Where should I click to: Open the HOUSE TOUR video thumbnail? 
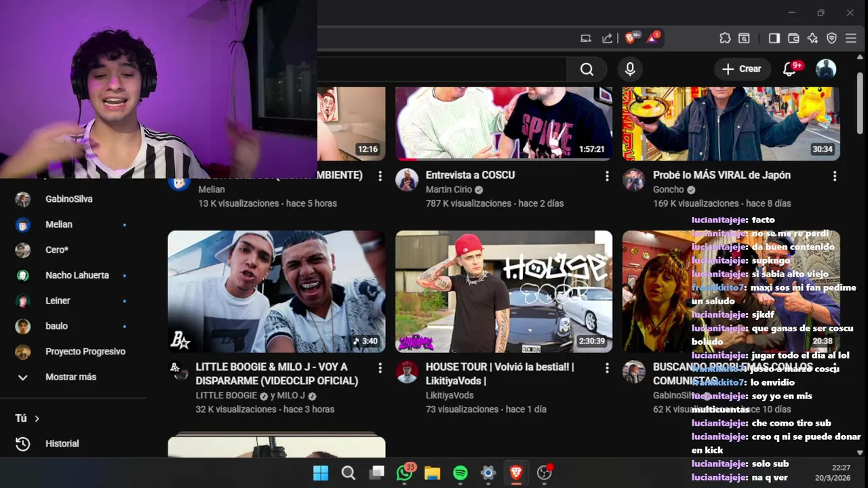click(504, 291)
